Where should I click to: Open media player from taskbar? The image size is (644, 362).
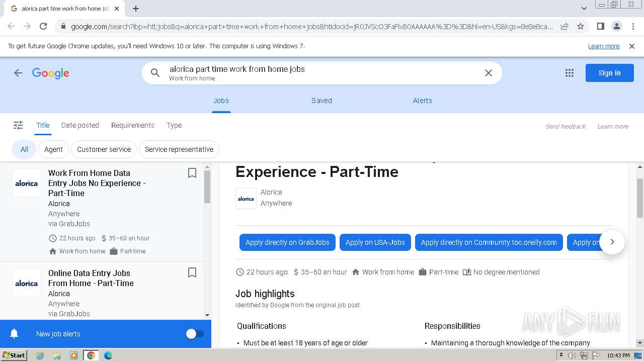74,355
